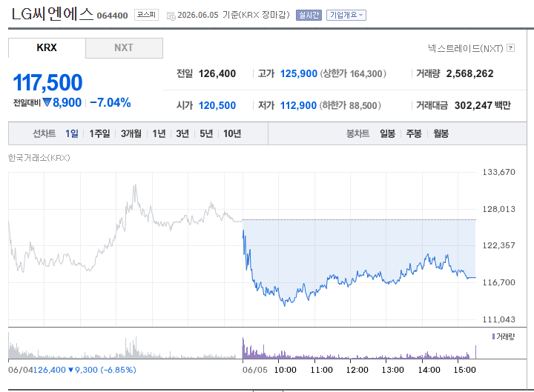Viewport: 534px width, 392px height.
Task: Click the calendar icon beside 2026.06.05
Action: 171,16
